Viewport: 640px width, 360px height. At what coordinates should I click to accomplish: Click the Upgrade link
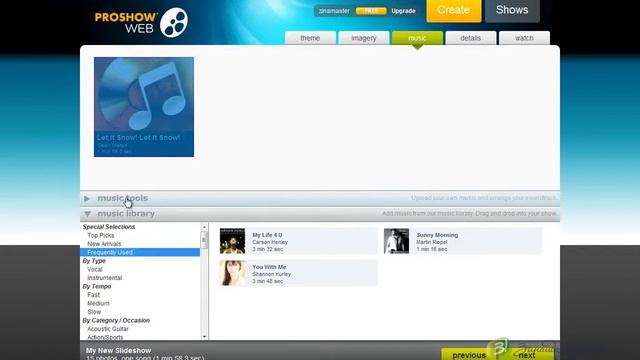403,11
